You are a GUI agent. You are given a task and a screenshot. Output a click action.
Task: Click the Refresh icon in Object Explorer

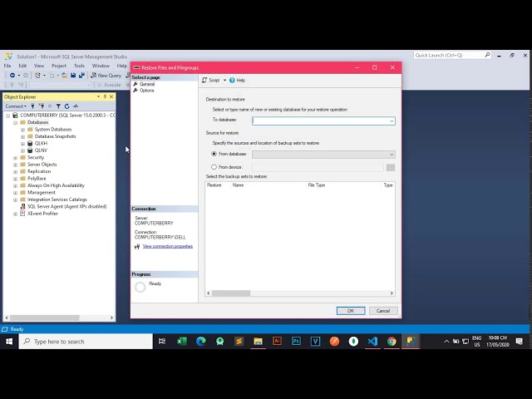click(x=66, y=106)
